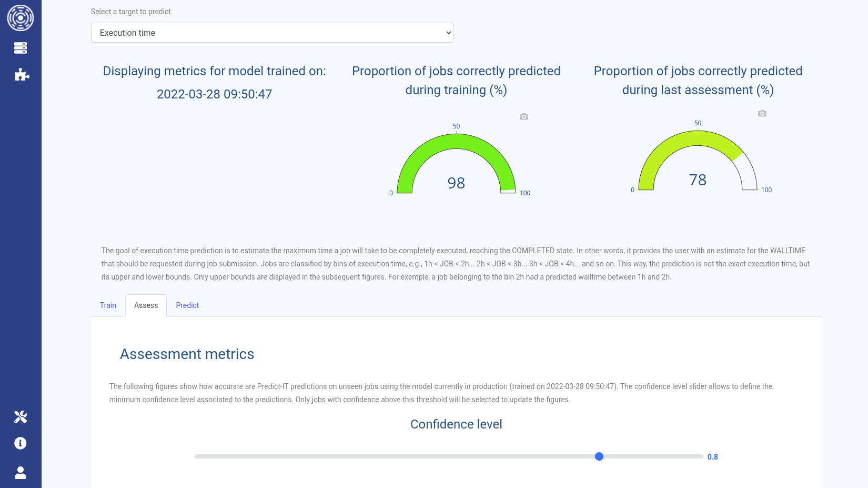Click camera icon above last assessment gauge
This screenshot has height=488, width=868.
click(762, 113)
